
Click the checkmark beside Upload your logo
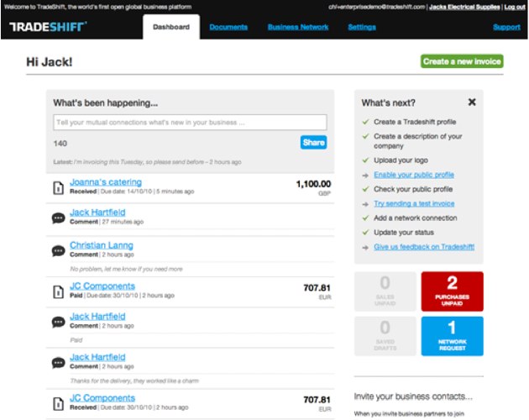point(365,160)
